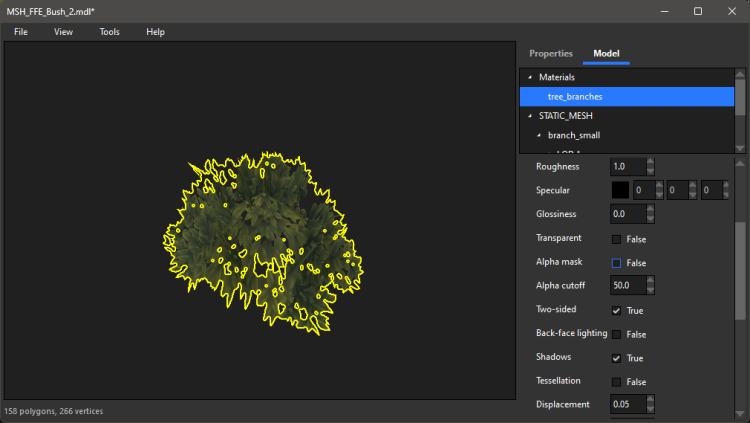The width and height of the screenshot is (750, 423).
Task: Click the Displacement value field
Action: point(627,405)
